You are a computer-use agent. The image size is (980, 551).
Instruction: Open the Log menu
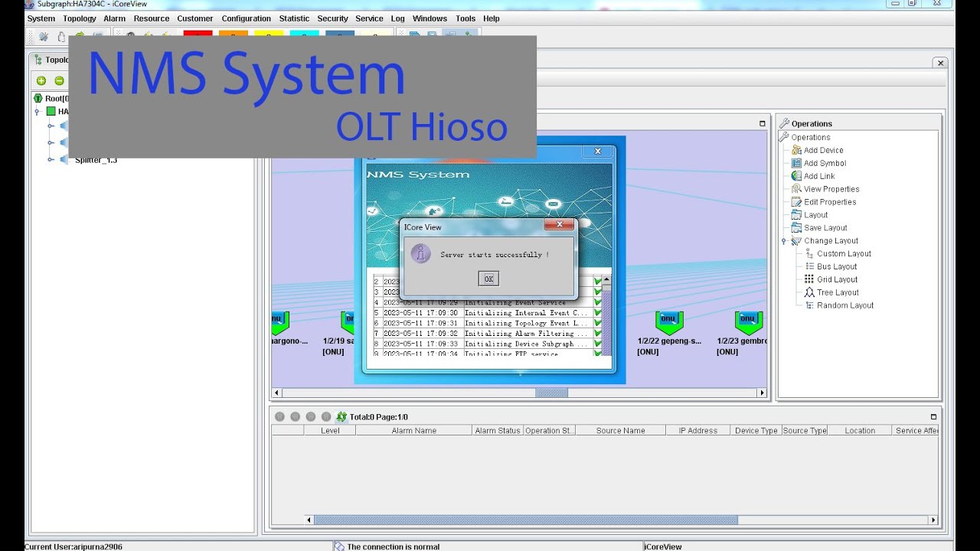pyautogui.click(x=397, y=18)
